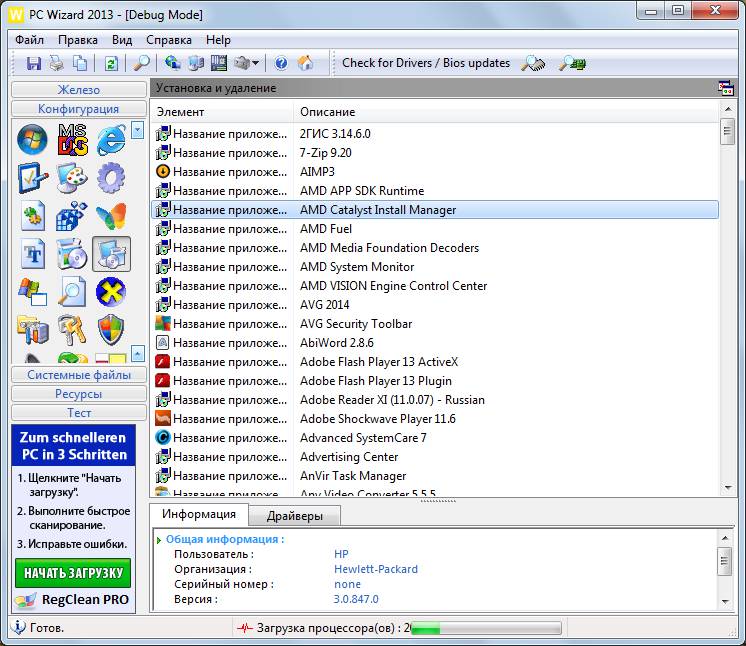Click the sidebar icon list bottom arrow
The height and width of the screenshot is (646, 746).
tap(137, 353)
